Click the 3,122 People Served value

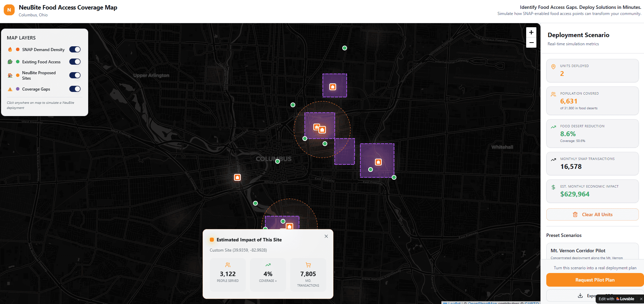[228, 274]
